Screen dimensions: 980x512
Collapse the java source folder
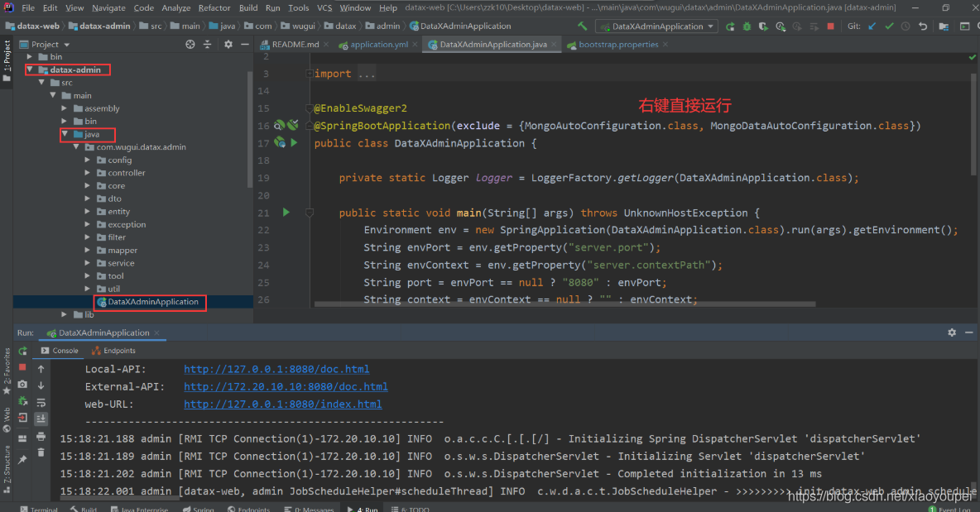point(65,134)
